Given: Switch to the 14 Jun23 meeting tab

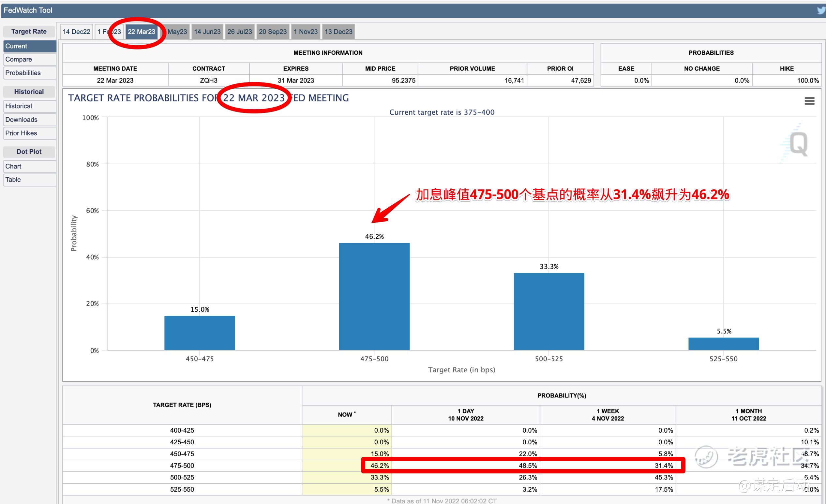Looking at the screenshot, I should pyautogui.click(x=207, y=32).
